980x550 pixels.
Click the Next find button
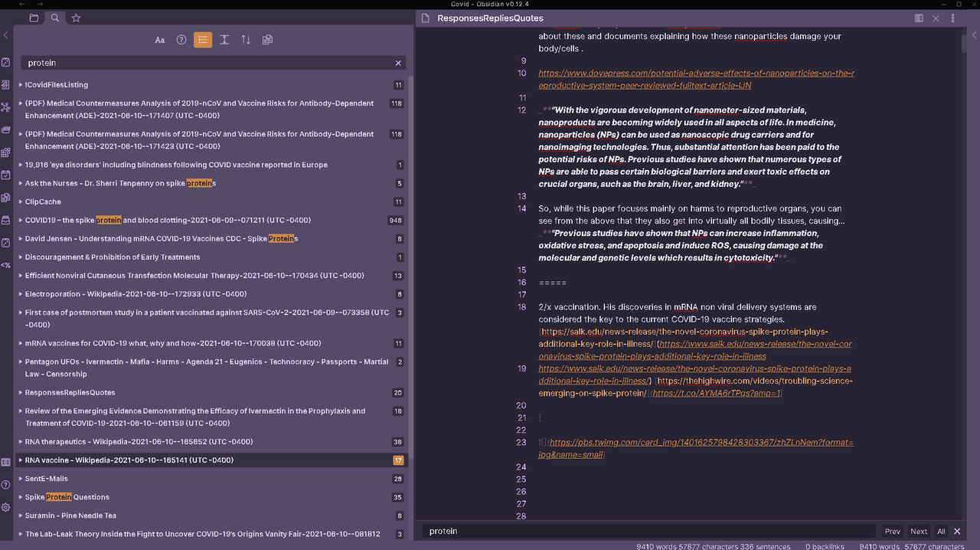click(x=919, y=531)
